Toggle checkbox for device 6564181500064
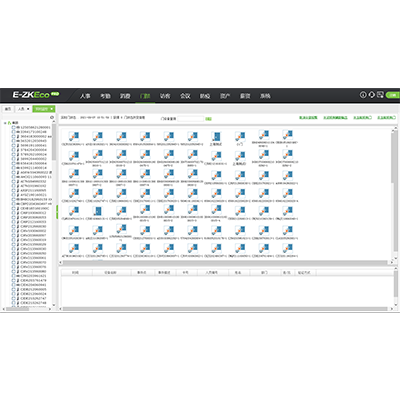400x400 pixels. coord(14,163)
